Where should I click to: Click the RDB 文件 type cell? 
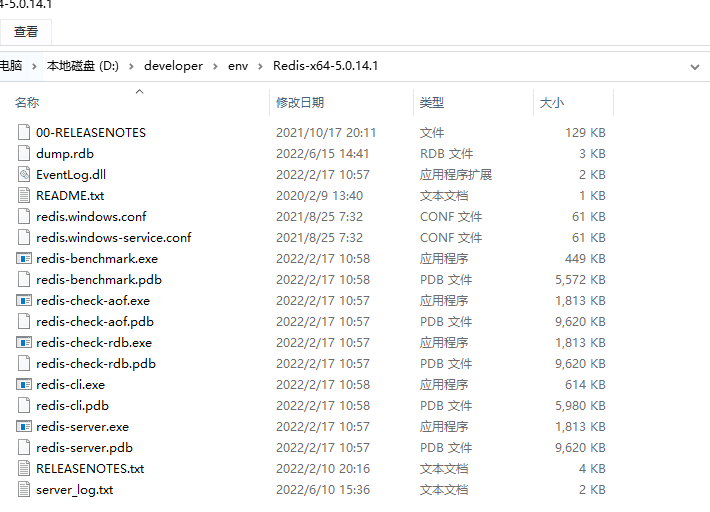[446, 154]
